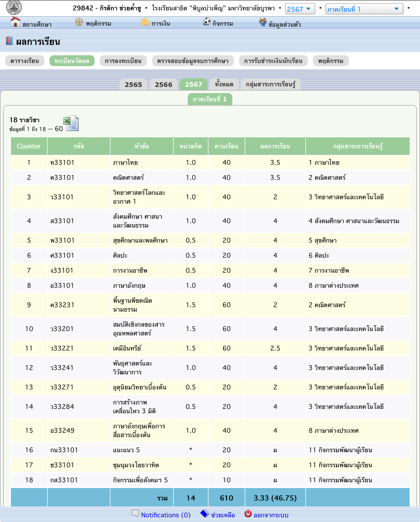Click subject สมบัติเชิงกลของสารอุณหพลศาสตร์
This screenshot has height=522, width=420.
click(x=139, y=329)
